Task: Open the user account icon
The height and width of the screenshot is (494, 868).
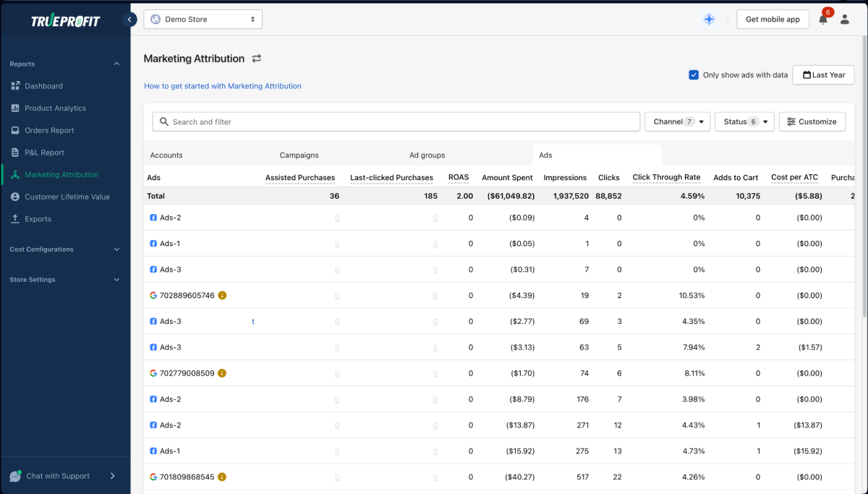Action: (845, 20)
